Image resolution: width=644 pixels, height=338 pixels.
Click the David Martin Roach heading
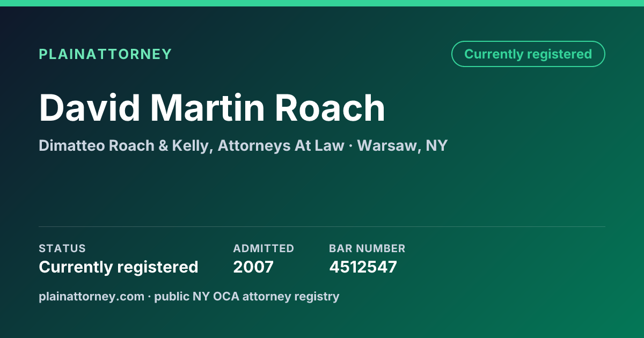pos(212,108)
